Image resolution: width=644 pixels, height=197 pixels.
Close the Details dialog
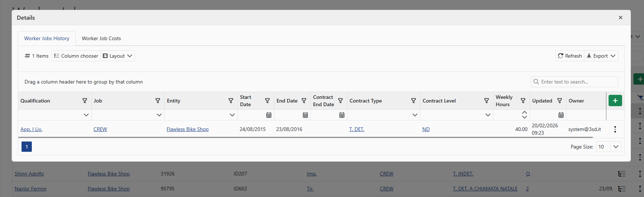click(x=620, y=18)
